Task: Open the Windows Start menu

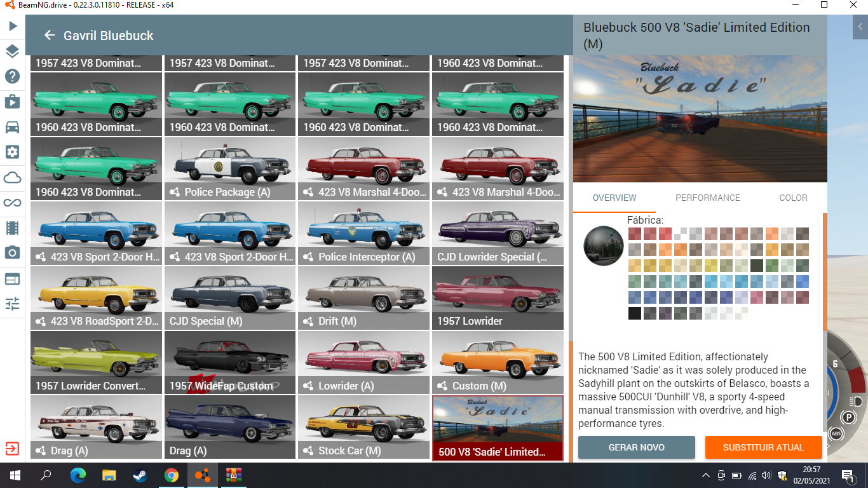Action: point(15,475)
